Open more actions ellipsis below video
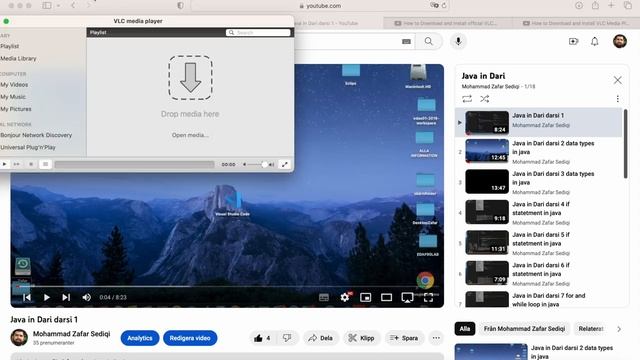This screenshot has height=360, width=640. point(436,338)
